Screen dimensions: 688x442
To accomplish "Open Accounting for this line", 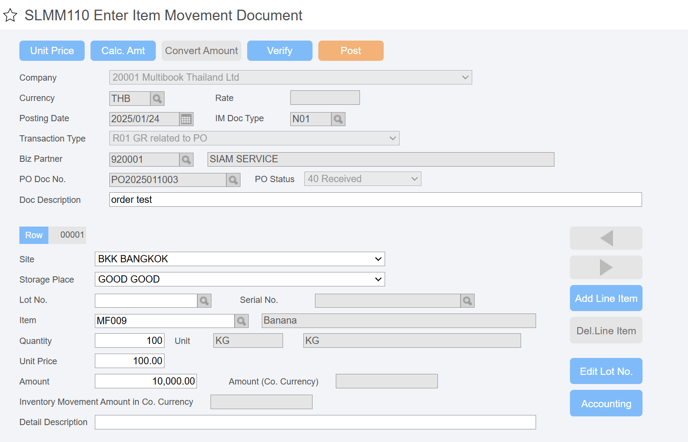I will (606, 403).
